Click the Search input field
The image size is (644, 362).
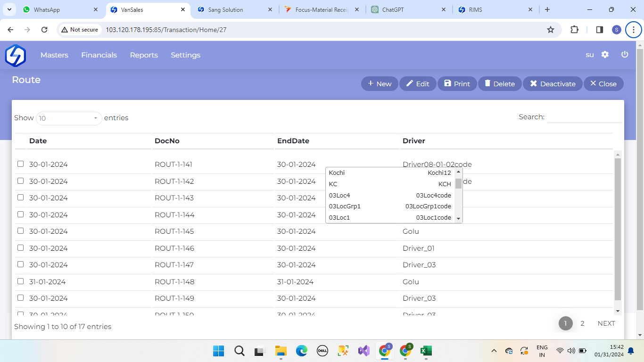pos(584,117)
